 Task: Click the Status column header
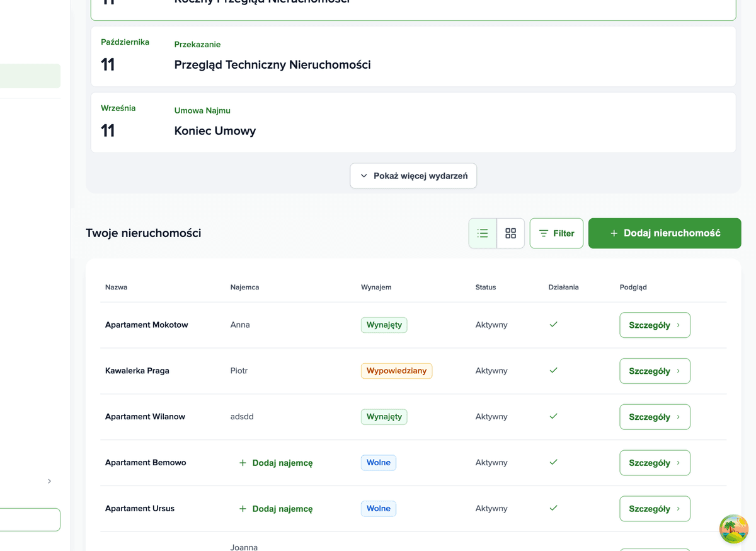pyautogui.click(x=486, y=287)
